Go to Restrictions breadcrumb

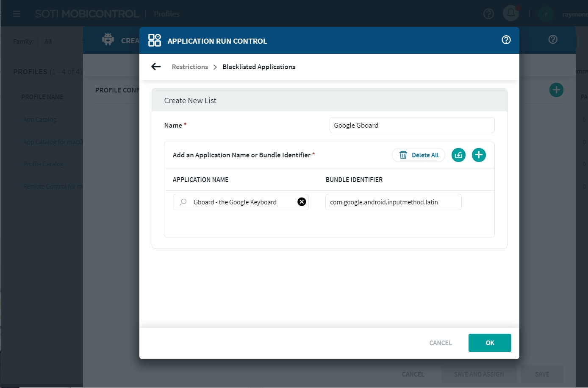coord(190,67)
